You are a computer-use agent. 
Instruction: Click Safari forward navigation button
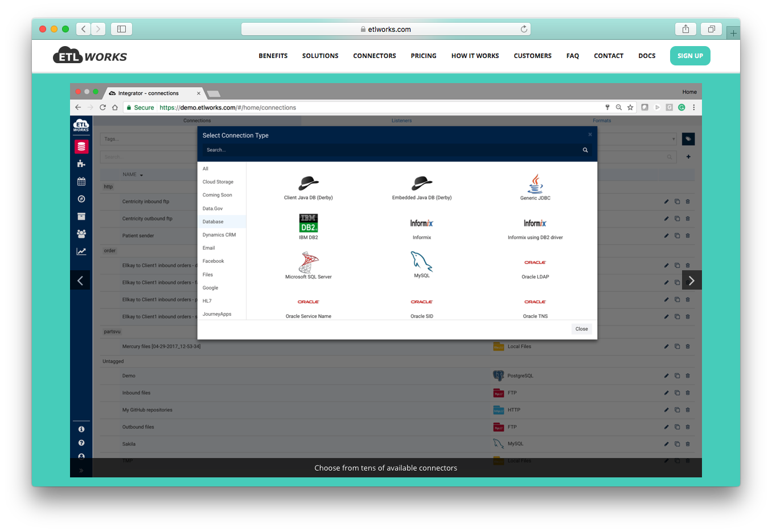point(98,29)
